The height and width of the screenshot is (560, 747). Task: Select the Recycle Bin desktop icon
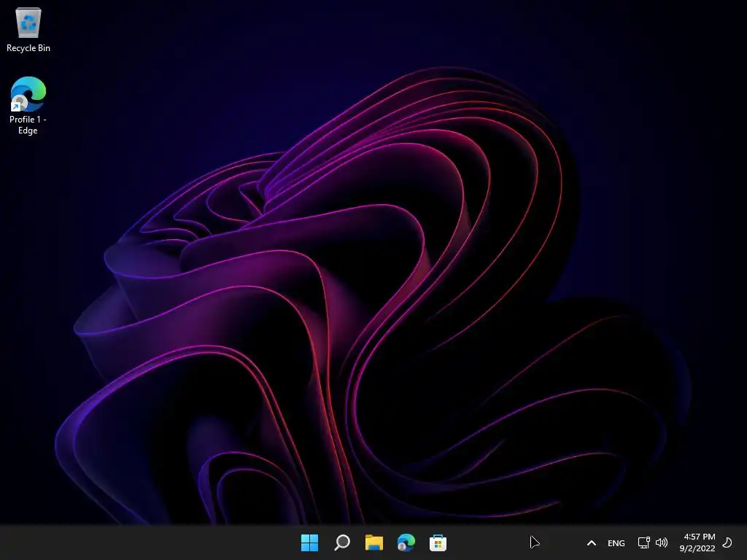pyautogui.click(x=28, y=30)
